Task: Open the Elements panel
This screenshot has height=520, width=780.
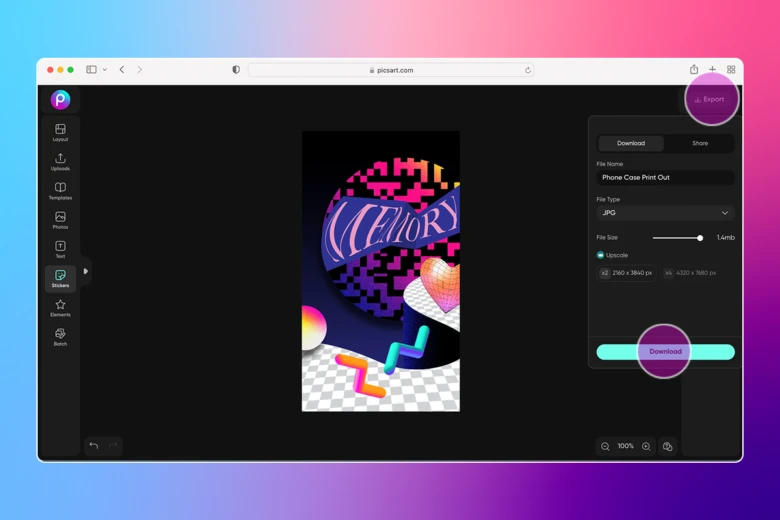Action: (60, 307)
